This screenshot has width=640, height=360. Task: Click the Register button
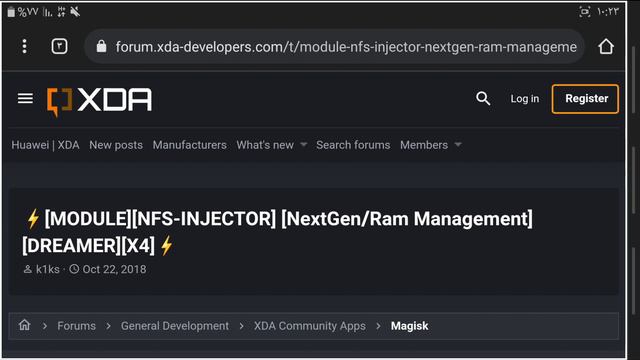(x=585, y=99)
